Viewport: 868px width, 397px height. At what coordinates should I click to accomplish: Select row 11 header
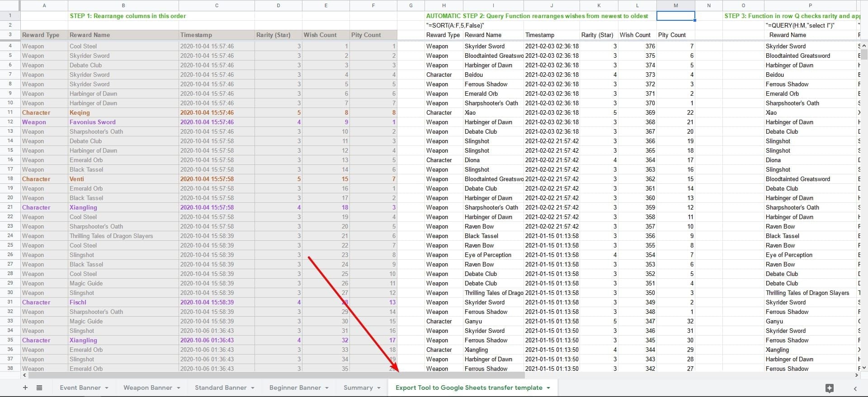point(10,112)
